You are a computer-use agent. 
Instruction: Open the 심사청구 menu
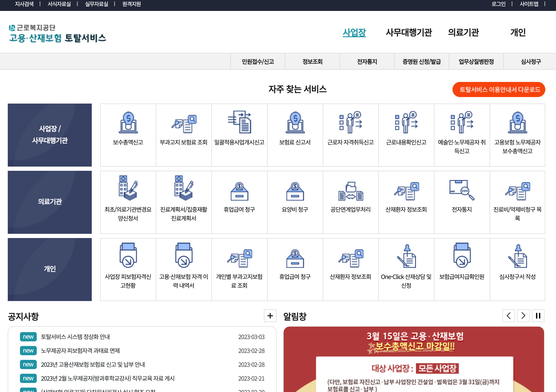pyautogui.click(x=531, y=62)
